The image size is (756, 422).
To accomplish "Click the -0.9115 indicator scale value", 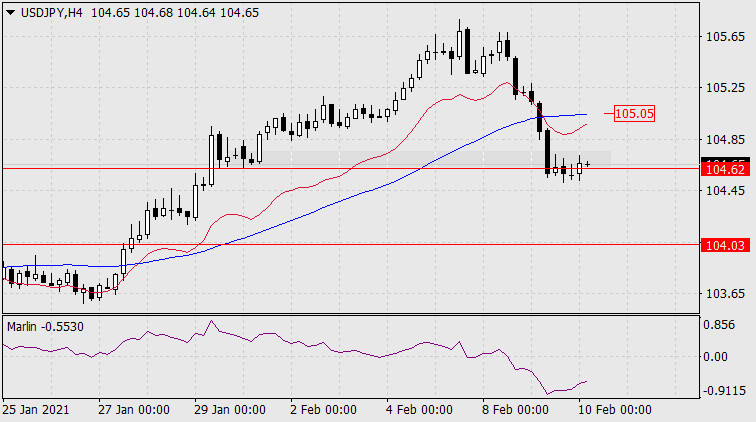I will 724,391.
